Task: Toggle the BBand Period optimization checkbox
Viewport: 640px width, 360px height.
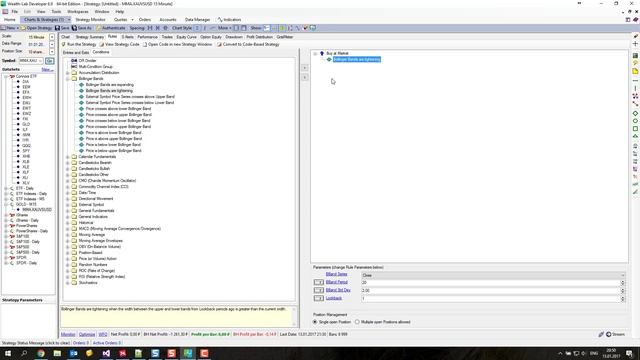Action: (318, 282)
